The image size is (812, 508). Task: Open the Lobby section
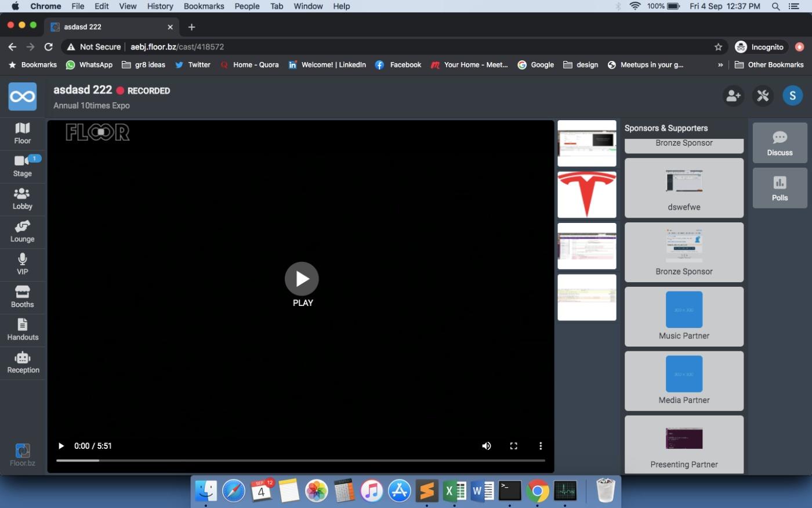(23, 199)
